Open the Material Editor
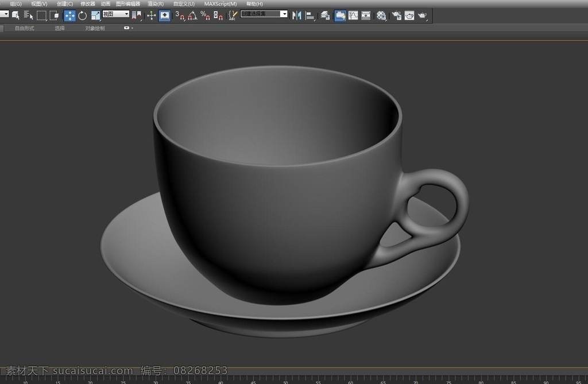Viewport: 588px width, 384px height. 381,15
